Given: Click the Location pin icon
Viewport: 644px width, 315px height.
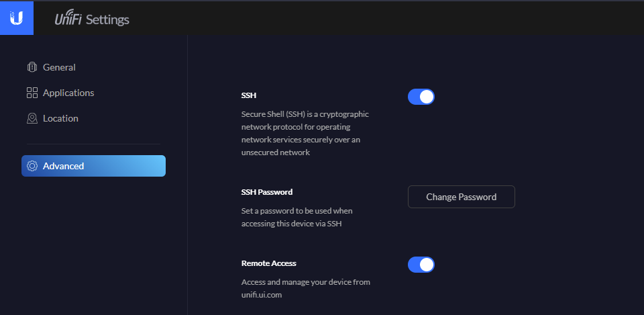Looking at the screenshot, I should pyautogui.click(x=32, y=118).
